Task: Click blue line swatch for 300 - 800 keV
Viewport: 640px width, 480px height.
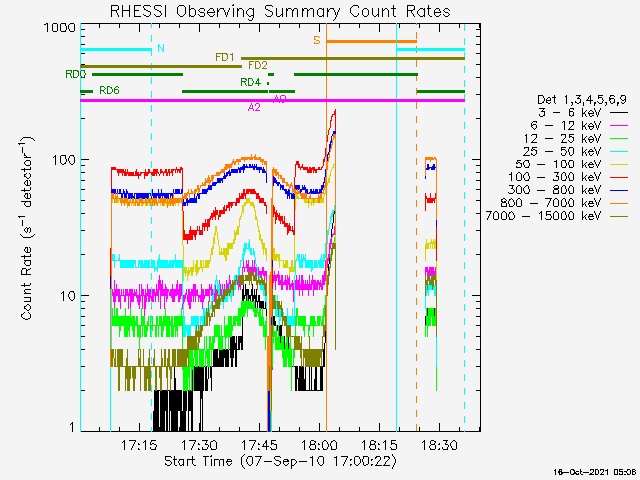Action: (619, 190)
